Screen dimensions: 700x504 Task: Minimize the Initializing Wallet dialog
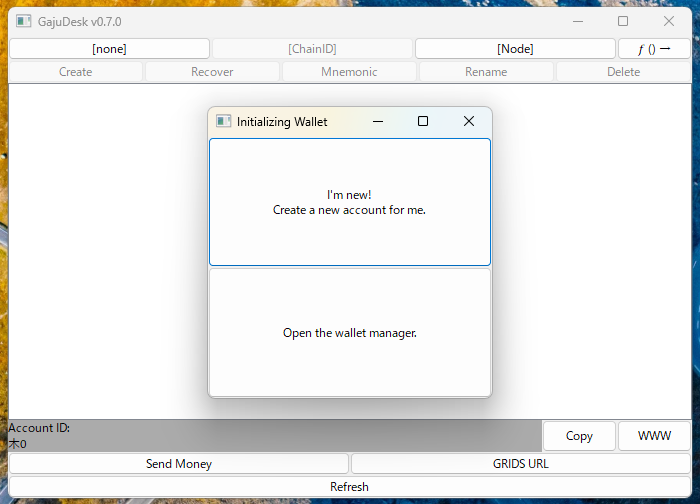click(x=378, y=121)
